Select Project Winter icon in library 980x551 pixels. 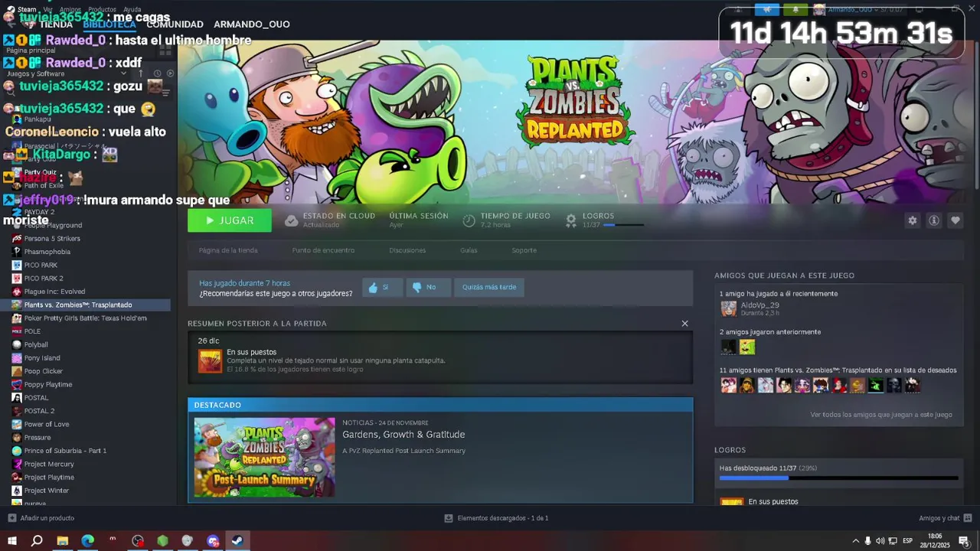[17, 491]
